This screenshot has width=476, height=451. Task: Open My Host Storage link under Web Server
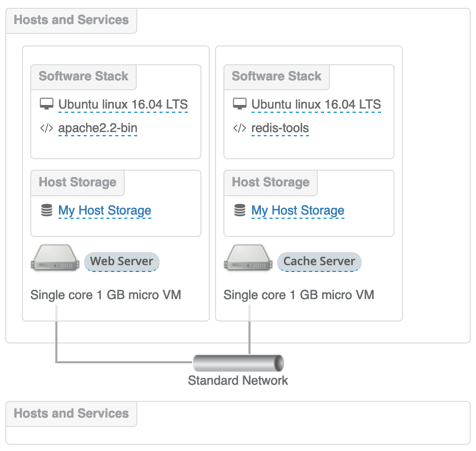[105, 210]
